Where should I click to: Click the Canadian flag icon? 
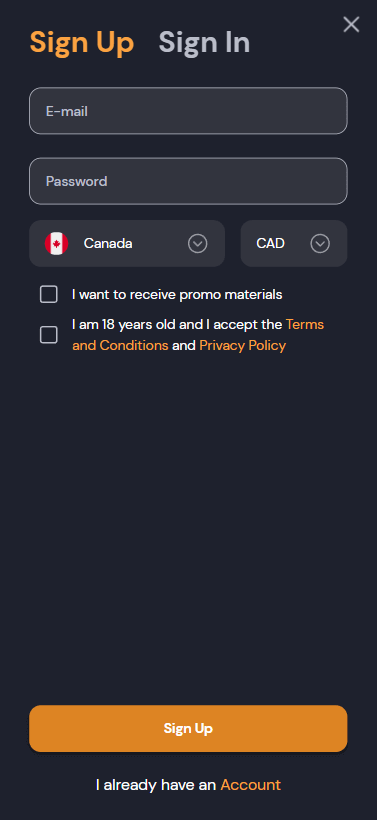pos(56,243)
